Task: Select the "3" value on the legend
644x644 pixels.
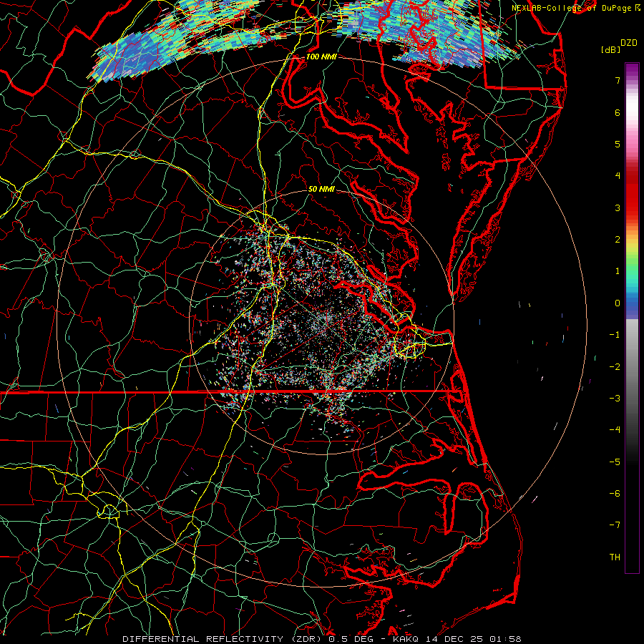Action: (x=618, y=208)
